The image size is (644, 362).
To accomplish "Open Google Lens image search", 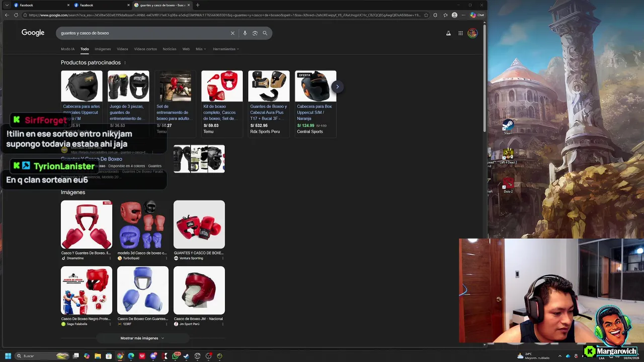I will tap(255, 33).
